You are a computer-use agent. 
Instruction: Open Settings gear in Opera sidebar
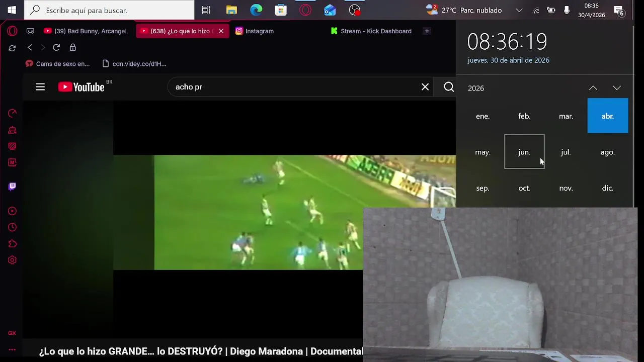(13, 260)
